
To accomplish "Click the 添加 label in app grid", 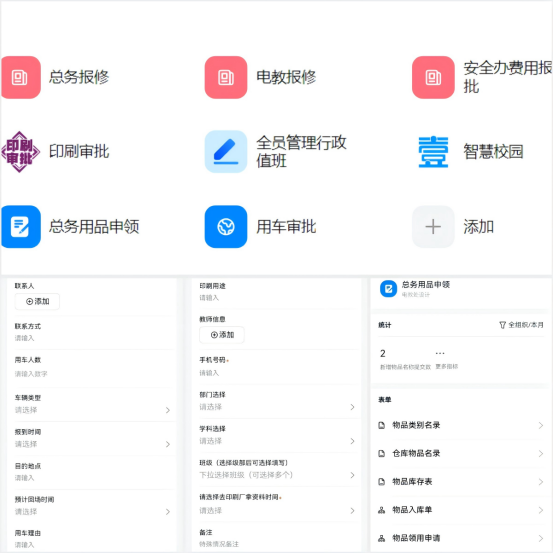I will [478, 226].
